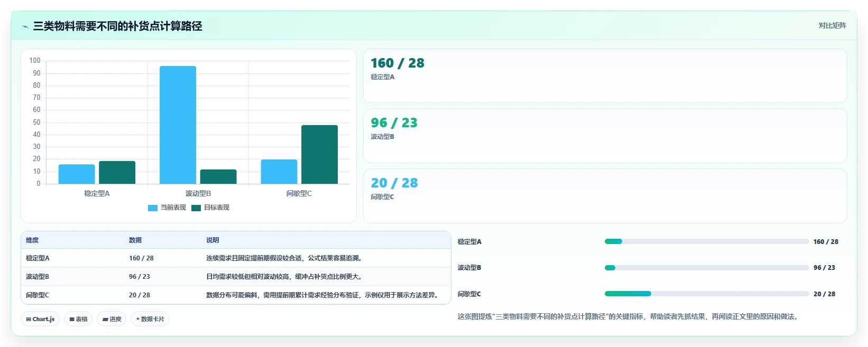Click the teal 间歇型C bar
Viewport: 868px width, 347px height.
coord(319,155)
